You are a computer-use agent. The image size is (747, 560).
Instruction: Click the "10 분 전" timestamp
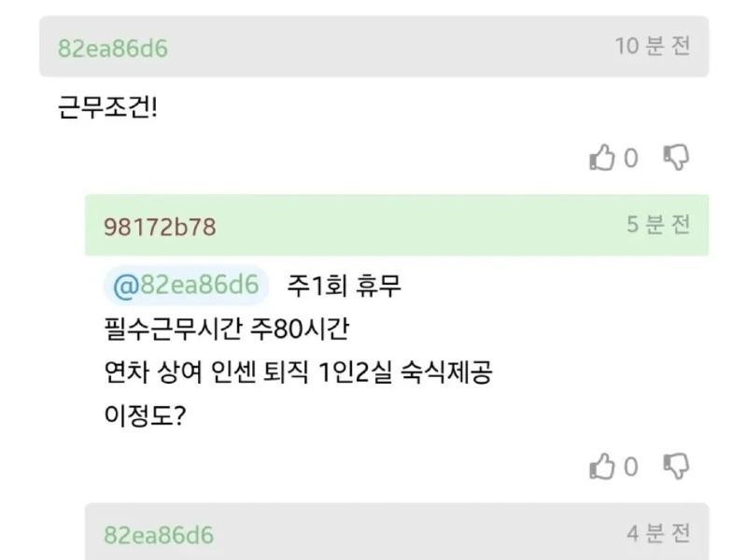click(652, 47)
